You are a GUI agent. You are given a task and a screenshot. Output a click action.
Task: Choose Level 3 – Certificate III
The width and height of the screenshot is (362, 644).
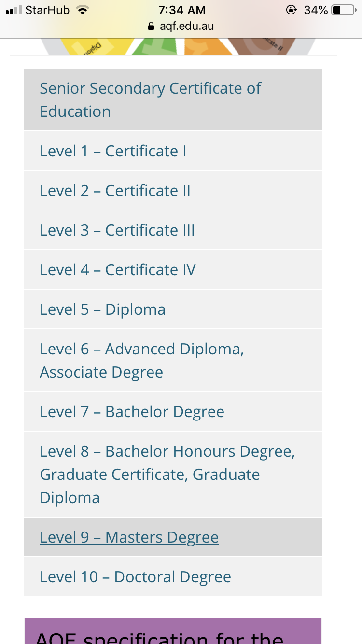click(x=117, y=230)
